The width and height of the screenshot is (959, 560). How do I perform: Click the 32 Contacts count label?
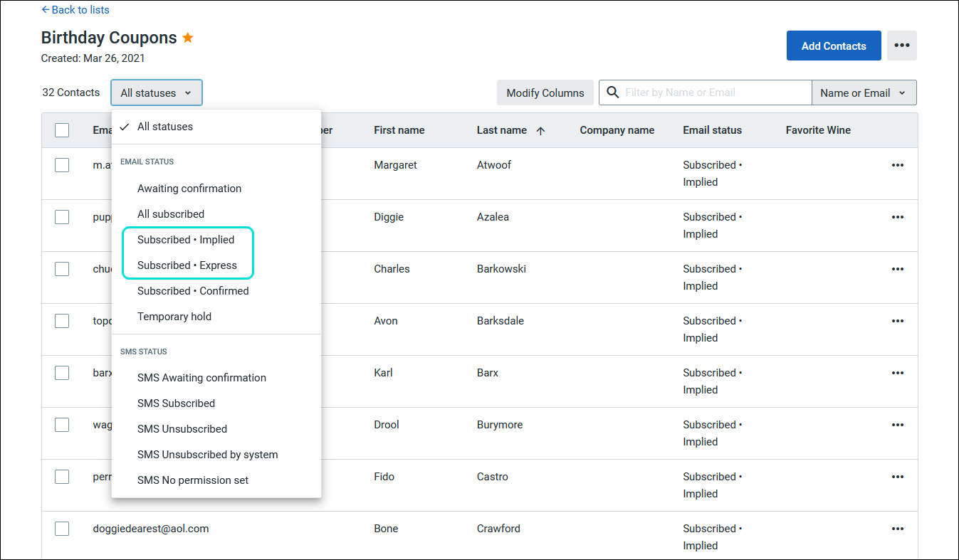point(71,93)
